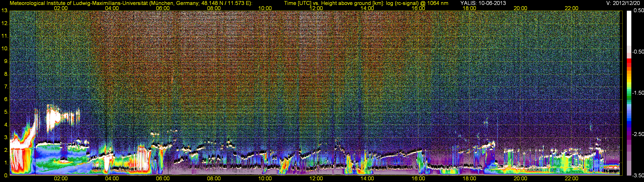Click the 0.50 colorbar scale value
Image resolution: width=644 pixels, height=182 pixels.
[x=638, y=10]
